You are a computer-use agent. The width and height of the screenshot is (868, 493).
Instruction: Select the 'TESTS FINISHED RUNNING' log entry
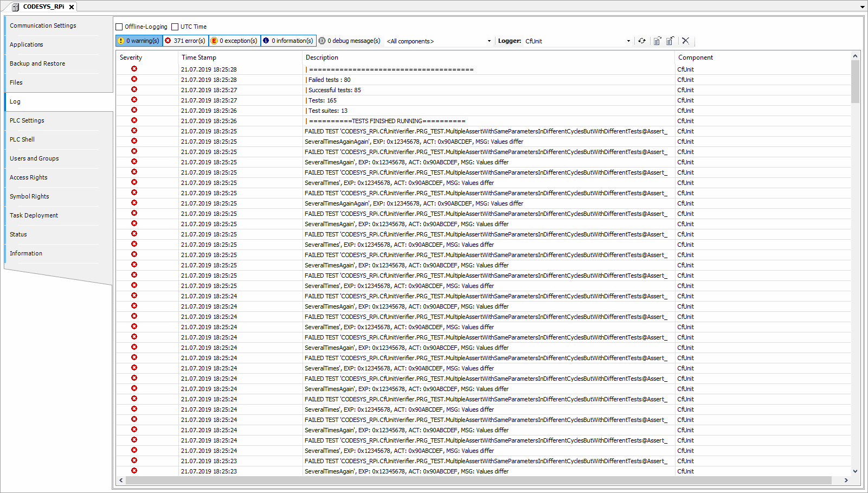pos(484,121)
